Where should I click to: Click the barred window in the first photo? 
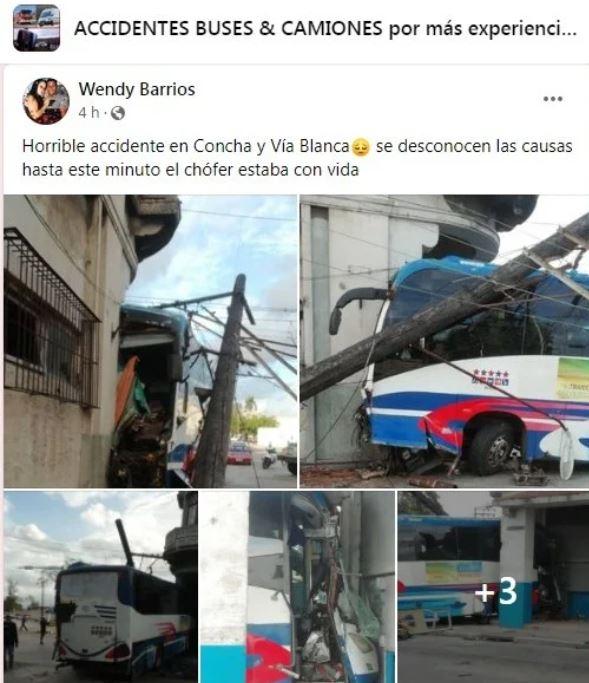coord(49,320)
